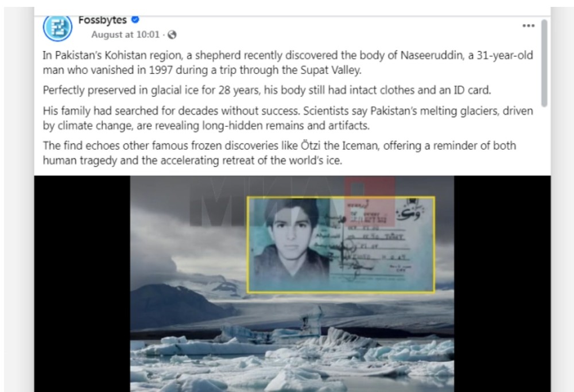Image resolution: width=574 pixels, height=392 pixels.
Task: Click the portrait photo on the ID card
Action: point(291,242)
